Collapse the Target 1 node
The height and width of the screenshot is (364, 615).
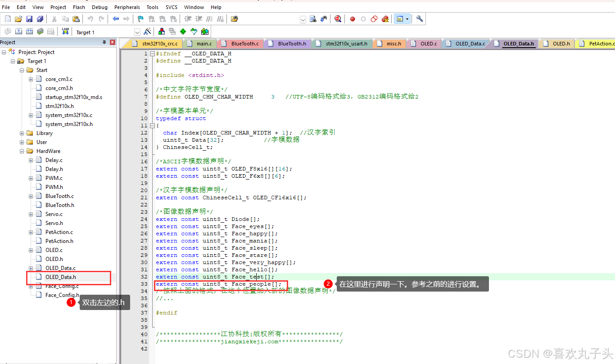(x=13, y=61)
